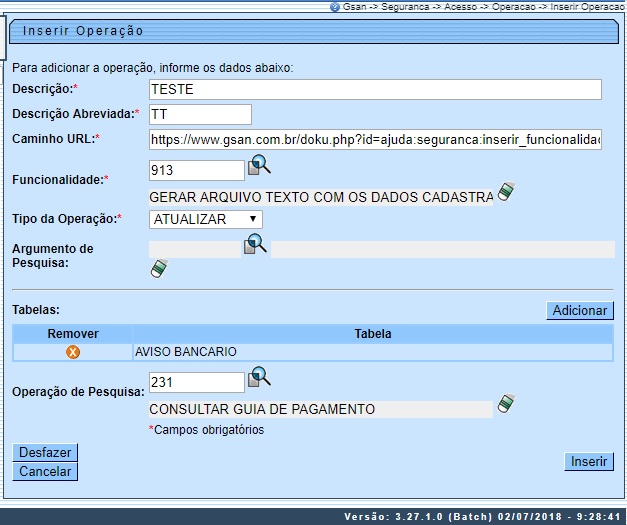The image size is (627, 525).
Task: Click the Inserir button
Action: coord(589,461)
